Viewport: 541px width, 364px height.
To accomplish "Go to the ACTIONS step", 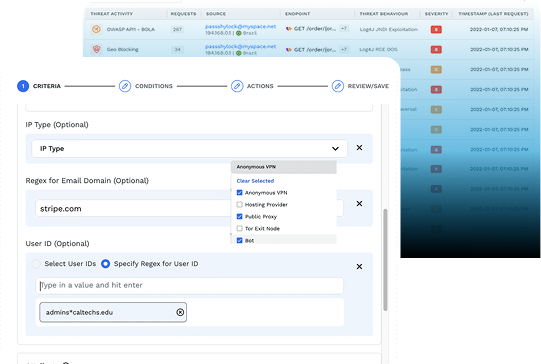I will pos(260,86).
